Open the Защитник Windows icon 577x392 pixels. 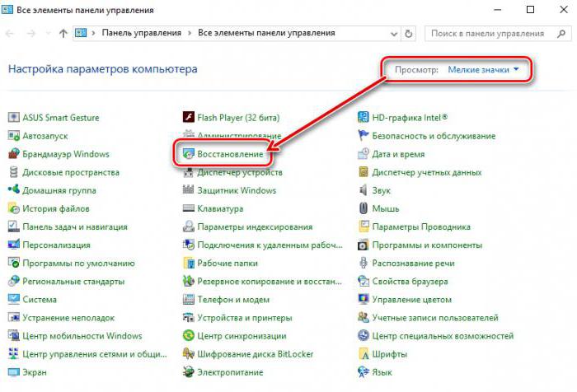(x=189, y=190)
